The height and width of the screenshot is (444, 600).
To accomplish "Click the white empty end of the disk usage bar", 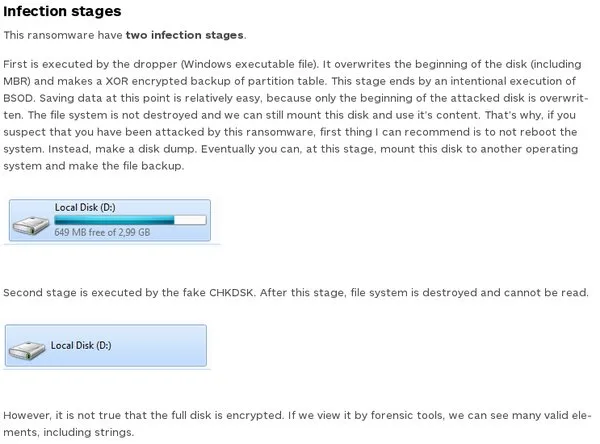I will 190,220.
